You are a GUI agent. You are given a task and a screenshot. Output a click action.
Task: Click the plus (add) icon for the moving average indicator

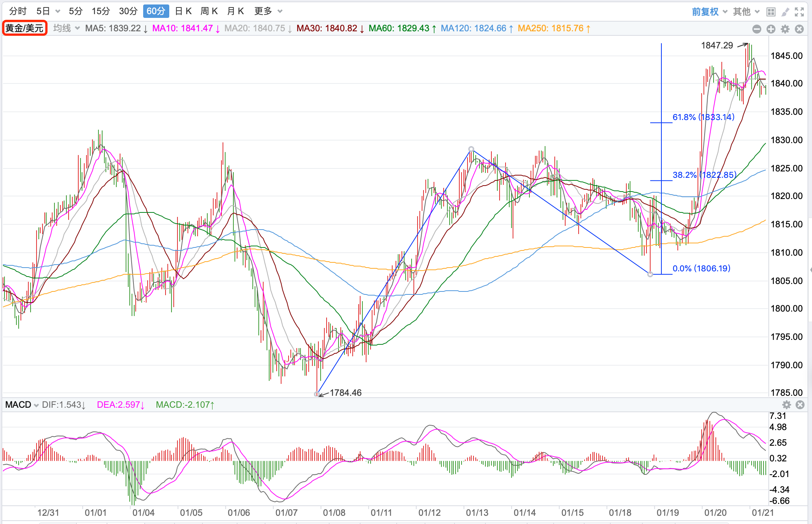pos(771,29)
